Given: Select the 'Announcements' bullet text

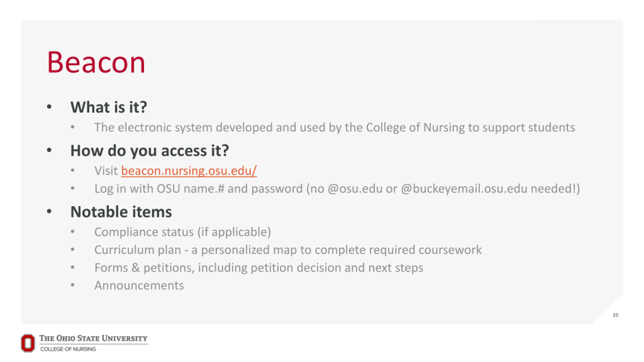Looking at the screenshot, I should pyautogui.click(x=139, y=285).
